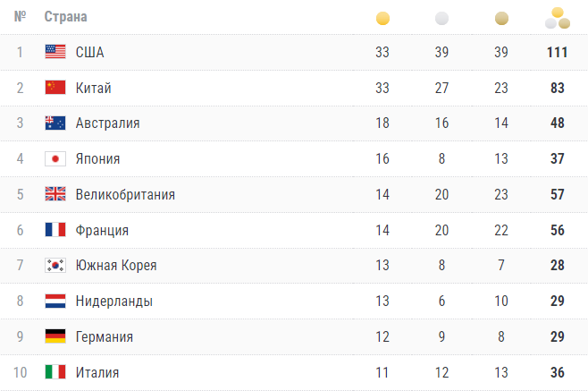
Task: Click the bronze medal column icon
Action: (500, 18)
